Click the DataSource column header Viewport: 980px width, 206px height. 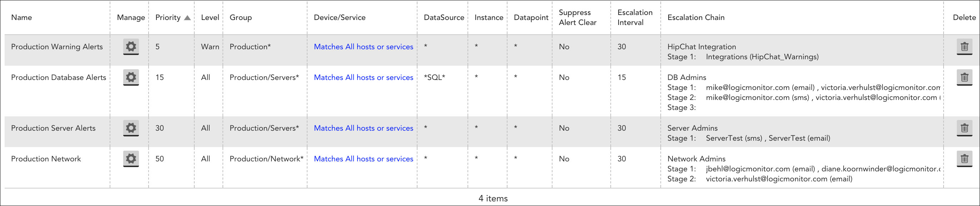coord(444,17)
